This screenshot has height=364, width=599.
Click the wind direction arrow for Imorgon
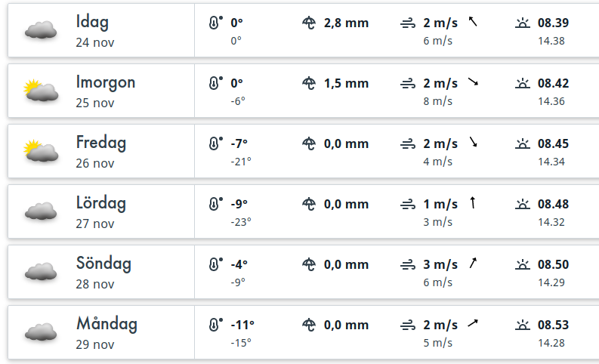(x=473, y=82)
